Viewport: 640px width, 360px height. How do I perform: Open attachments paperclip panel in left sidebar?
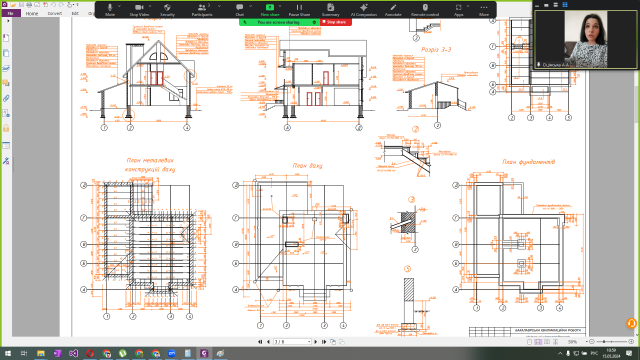[6, 99]
